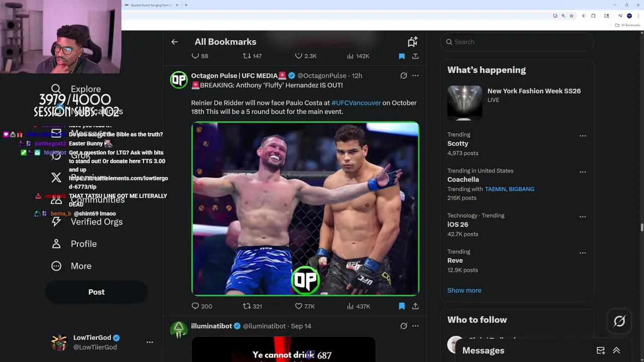644x362 pixels.
Task: Share the Octagon Pulse post
Action: tap(415, 306)
